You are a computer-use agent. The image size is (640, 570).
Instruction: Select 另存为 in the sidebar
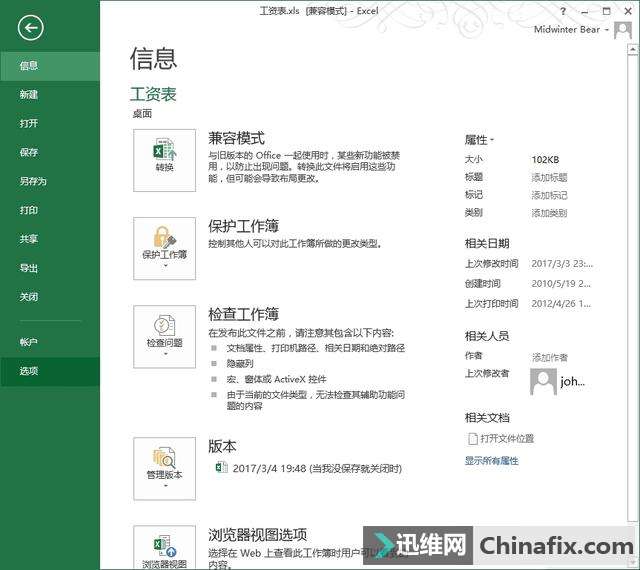click(x=49, y=181)
